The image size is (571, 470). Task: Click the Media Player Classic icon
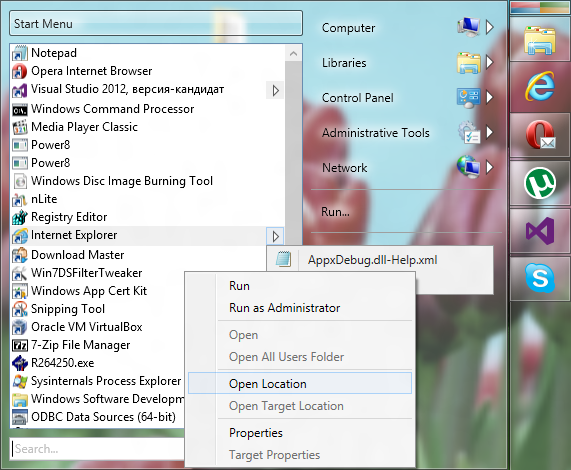pyautogui.click(x=20, y=127)
